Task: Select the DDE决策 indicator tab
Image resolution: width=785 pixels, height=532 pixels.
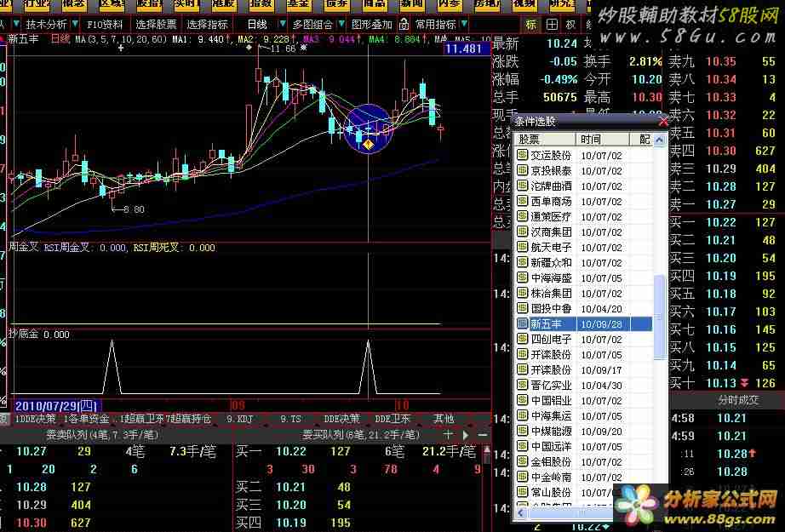Action: coord(342,419)
